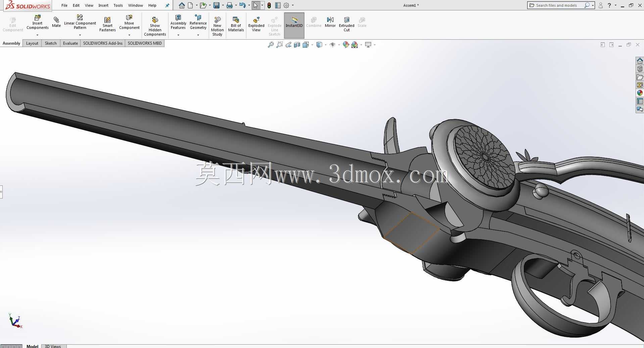This screenshot has height=348, width=644.
Task: Use the Extruded Cut tool
Action: (x=347, y=24)
